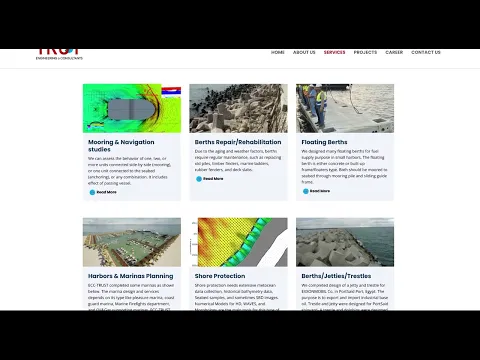This screenshot has width=480, height=360.
Task: Open the Harbors & Marinas Planning heading
Action: (131, 276)
